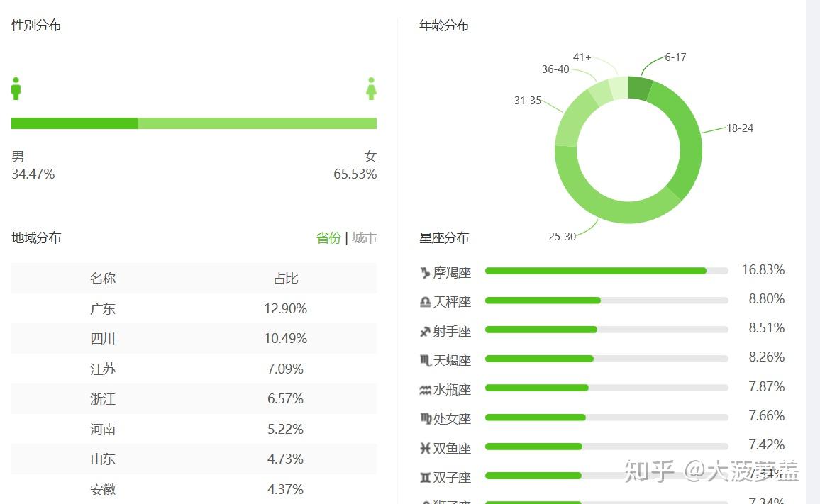Click the Gemini zodiac symbol icon
The width and height of the screenshot is (820, 504).
pos(425,478)
